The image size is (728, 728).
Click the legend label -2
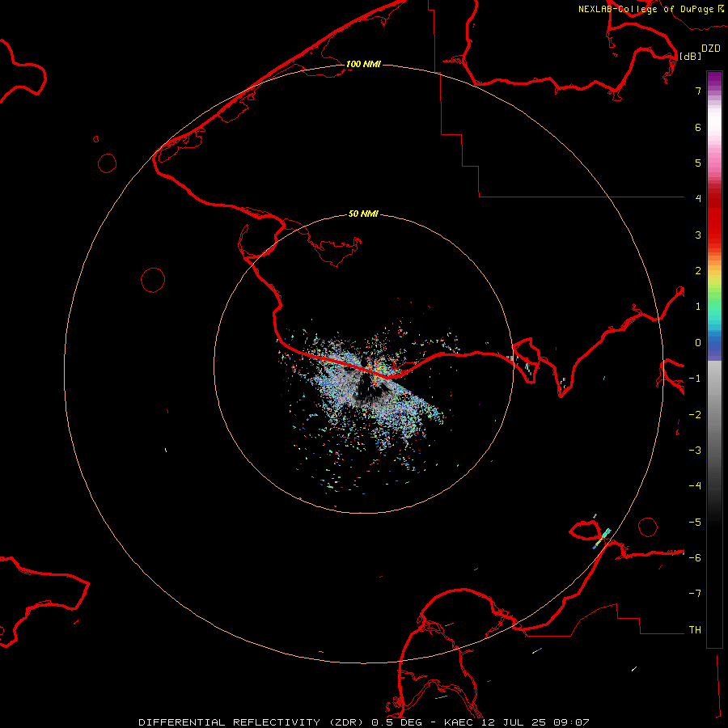point(695,415)
